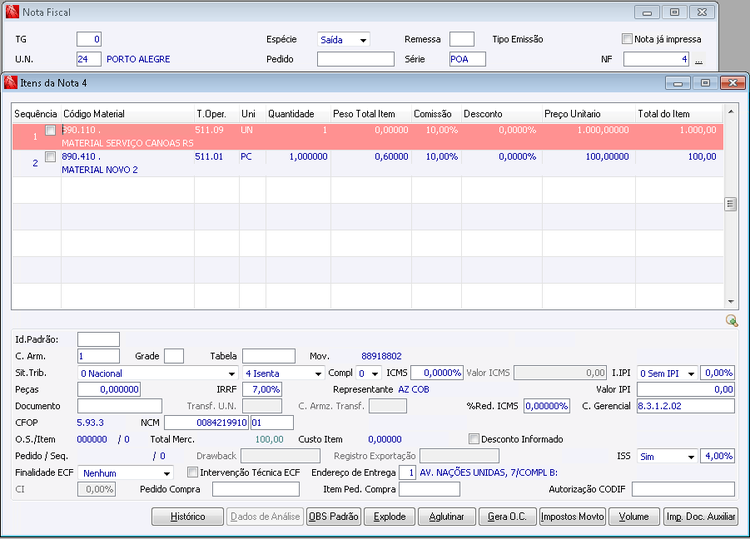
Task: Maximize the Itens da Nota 4 window
Action: click(703, 83)
